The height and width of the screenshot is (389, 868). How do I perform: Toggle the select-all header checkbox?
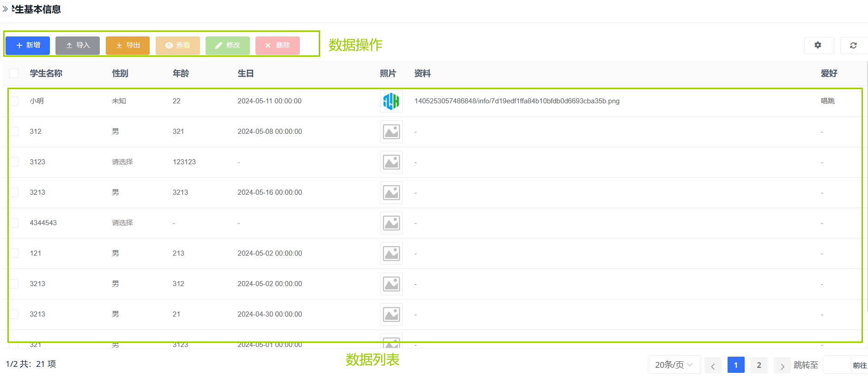point(14,73)
